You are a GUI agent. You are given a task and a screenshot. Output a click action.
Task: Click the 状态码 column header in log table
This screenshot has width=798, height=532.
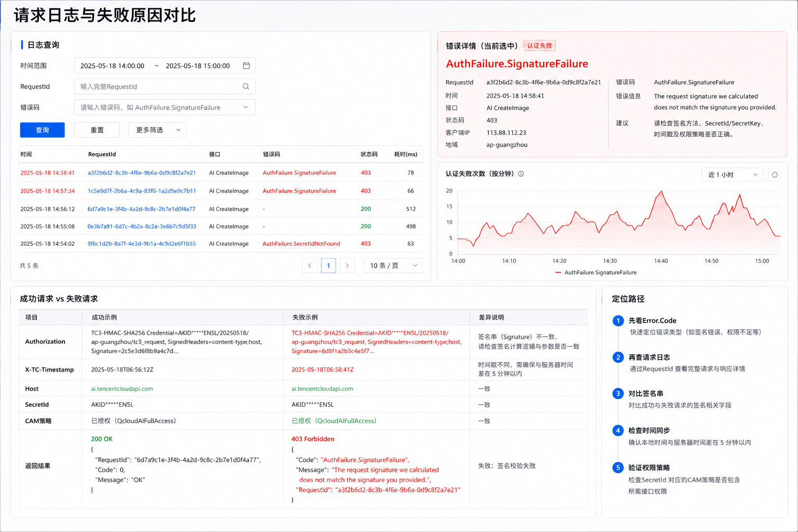pyautogui.click(x=369, y=154)
